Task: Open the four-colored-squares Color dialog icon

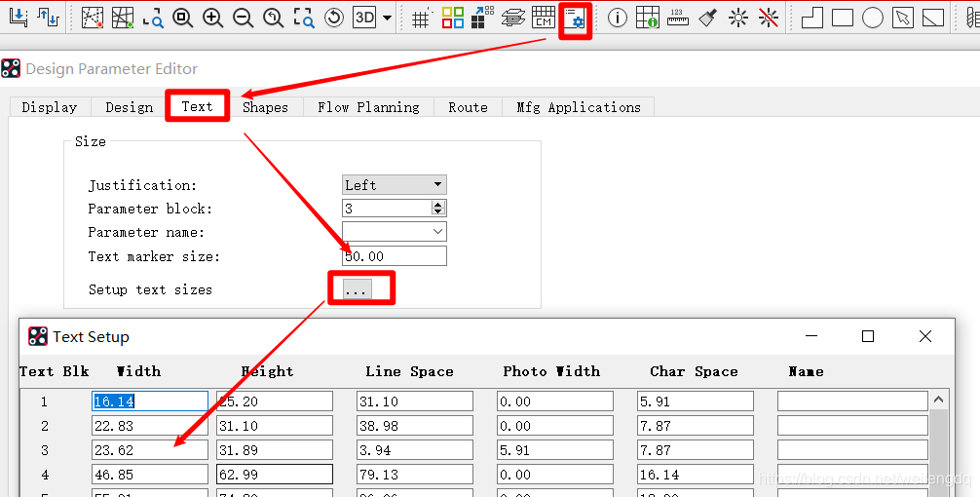Action: click(x=453, y=18)
